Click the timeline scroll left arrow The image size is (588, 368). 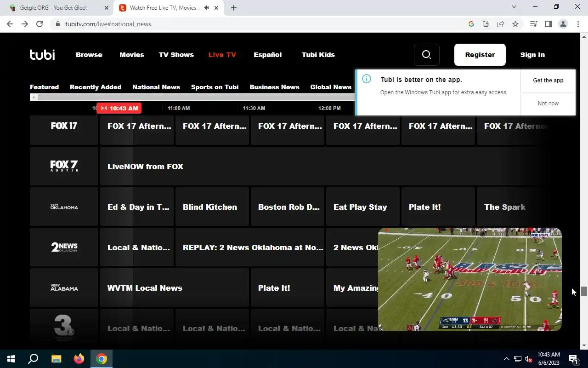tap(33, 97)
